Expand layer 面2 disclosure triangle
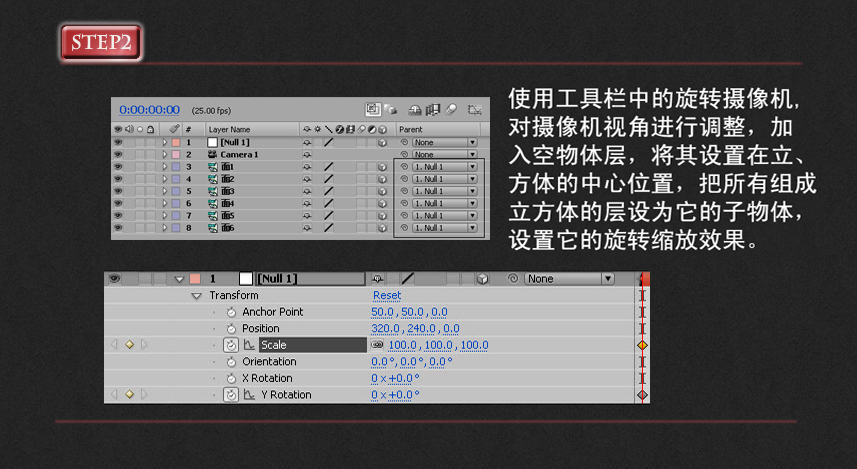 point(165,179)
